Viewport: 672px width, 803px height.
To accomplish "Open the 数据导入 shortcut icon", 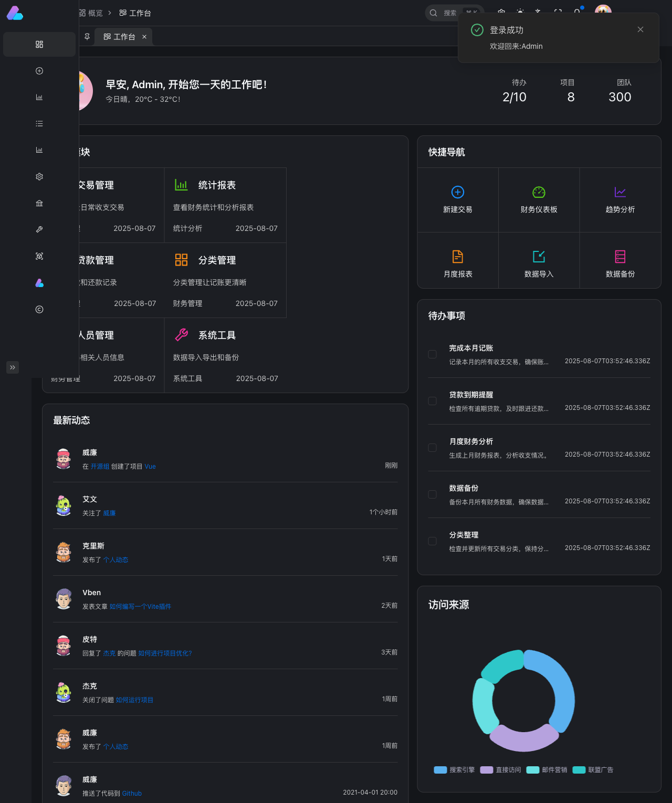I will click(539, 257).
